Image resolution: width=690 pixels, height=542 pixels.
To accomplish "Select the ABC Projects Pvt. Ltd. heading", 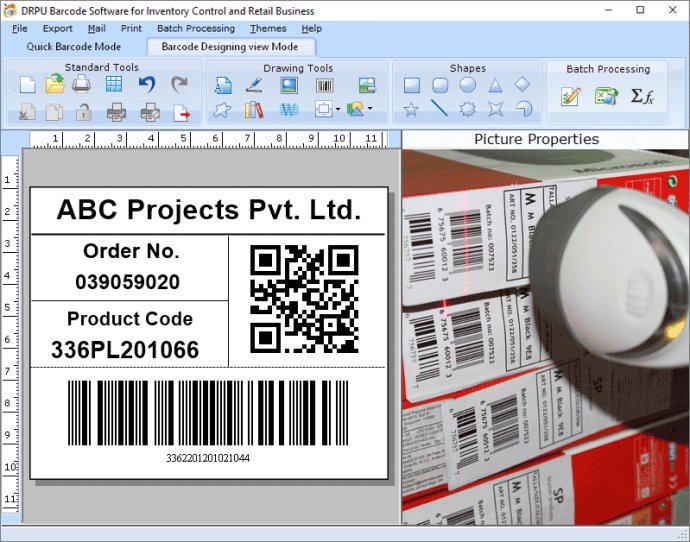I will point(209,210).
